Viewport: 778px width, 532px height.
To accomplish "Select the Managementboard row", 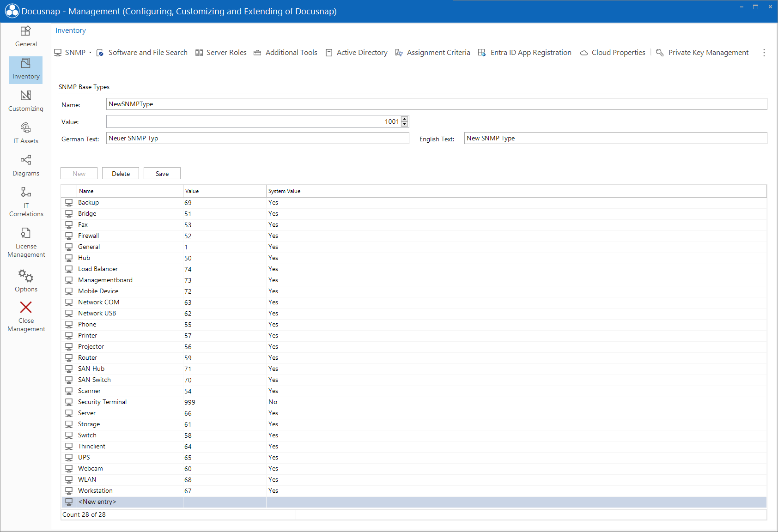I will [x=414, y=280].
